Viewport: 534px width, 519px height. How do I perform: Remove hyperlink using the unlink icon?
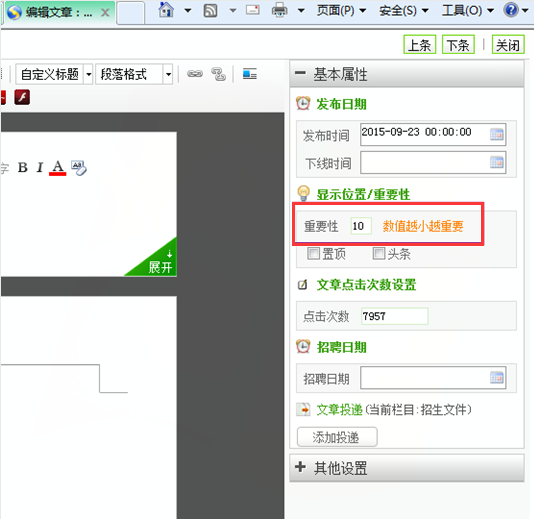point(219,74)
